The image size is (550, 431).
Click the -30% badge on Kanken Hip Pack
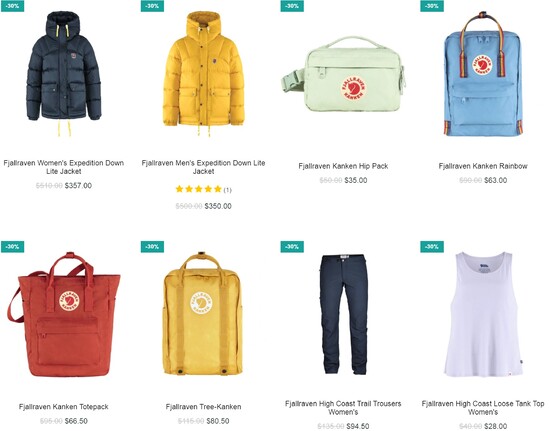point(292,6)
